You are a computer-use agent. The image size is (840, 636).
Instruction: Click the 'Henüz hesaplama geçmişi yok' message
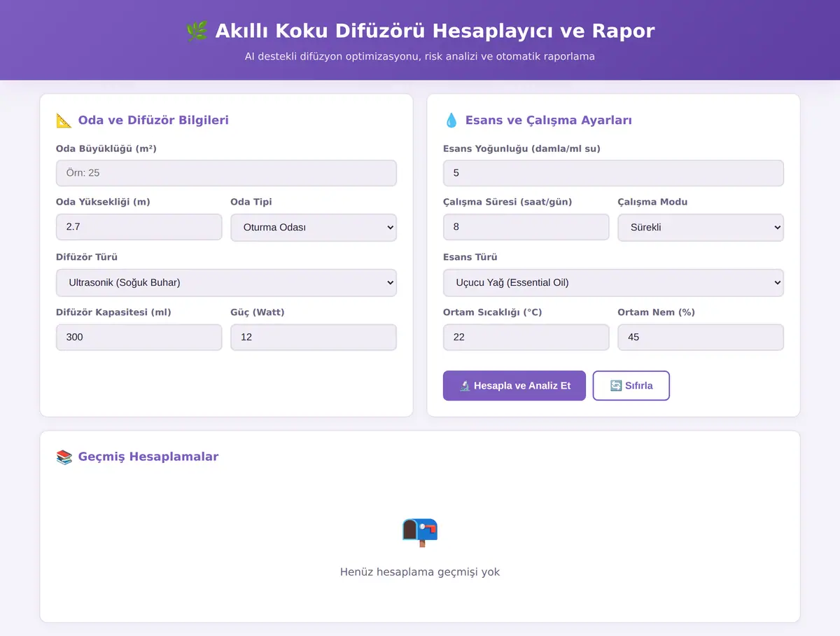pyautogui.click(x=420, y=572)
